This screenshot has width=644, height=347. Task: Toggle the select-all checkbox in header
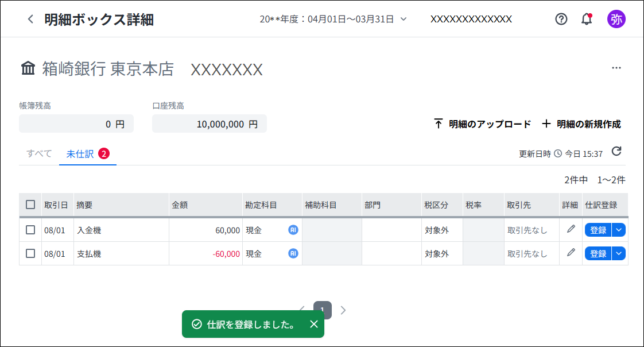[x=30, y=205]
